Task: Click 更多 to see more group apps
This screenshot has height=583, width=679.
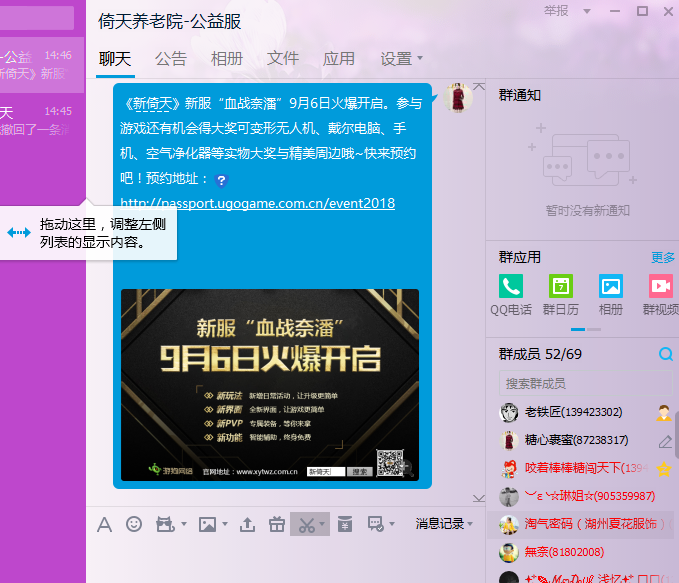Action: (663, 258)
